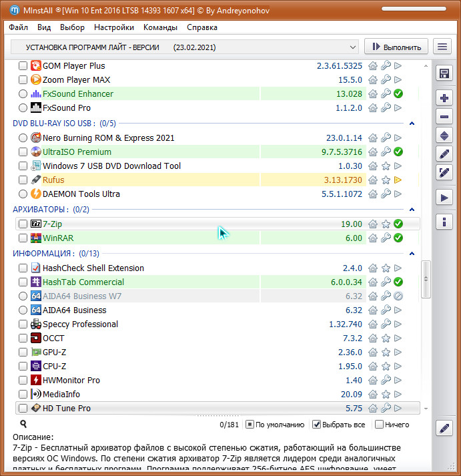Open the Справка menu
Image resolution: width=461 pixels, height=476 pixels.
click(202, 27)
